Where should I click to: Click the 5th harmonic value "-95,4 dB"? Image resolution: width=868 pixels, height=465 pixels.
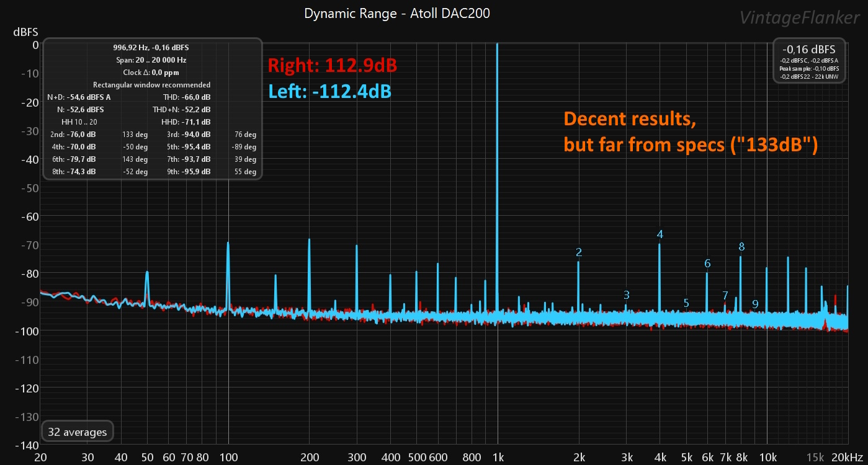[x=196, y=147]
